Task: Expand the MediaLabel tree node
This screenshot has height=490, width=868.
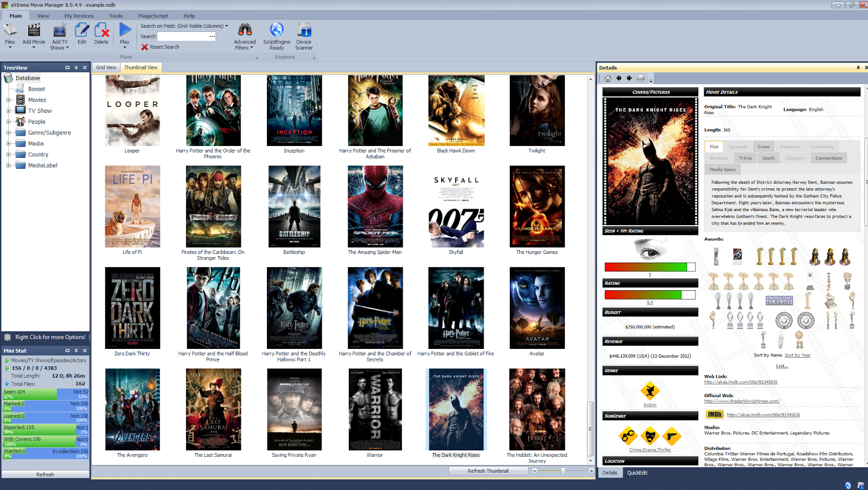Action: click(8, 166)
